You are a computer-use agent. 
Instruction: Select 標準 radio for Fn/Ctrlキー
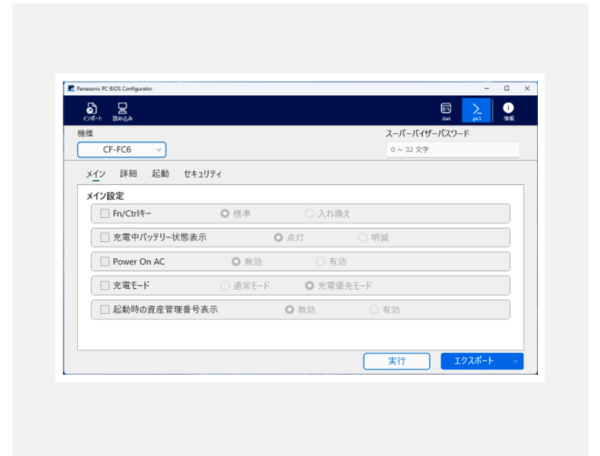pos(225,213)
